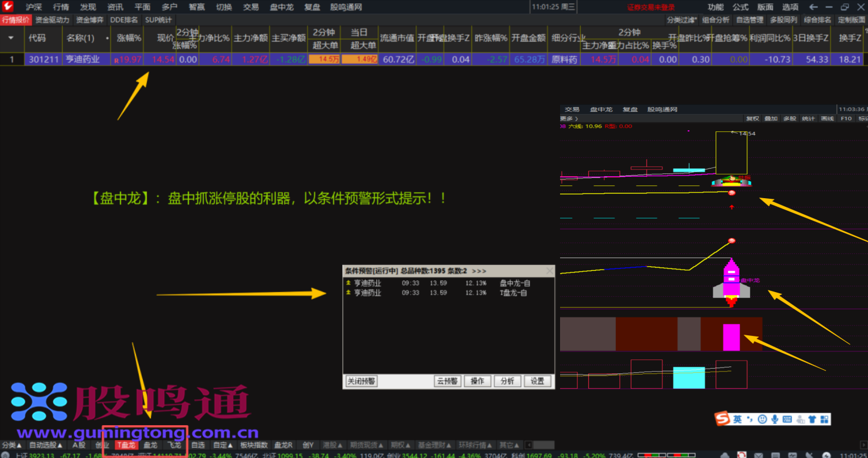Sort by the 涨幅% column header
The width and height of the screenshot is (868, 458).
pos(129,38)
